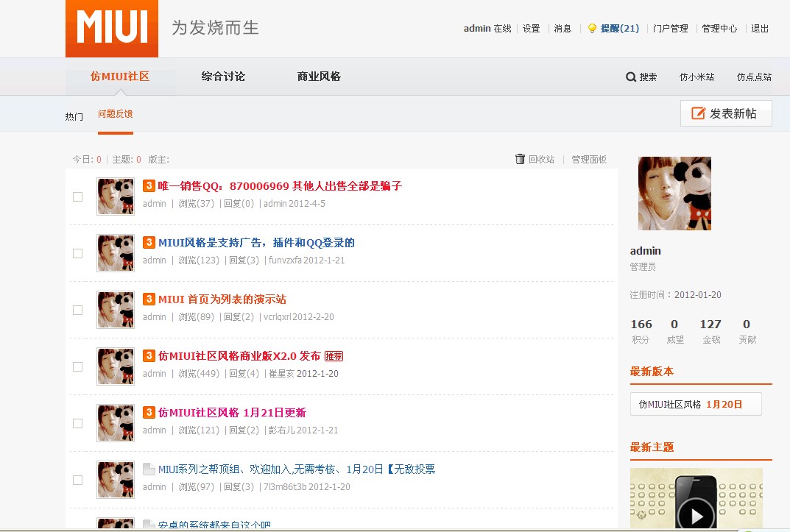Click the search magnifier icon

click(631, 77)
